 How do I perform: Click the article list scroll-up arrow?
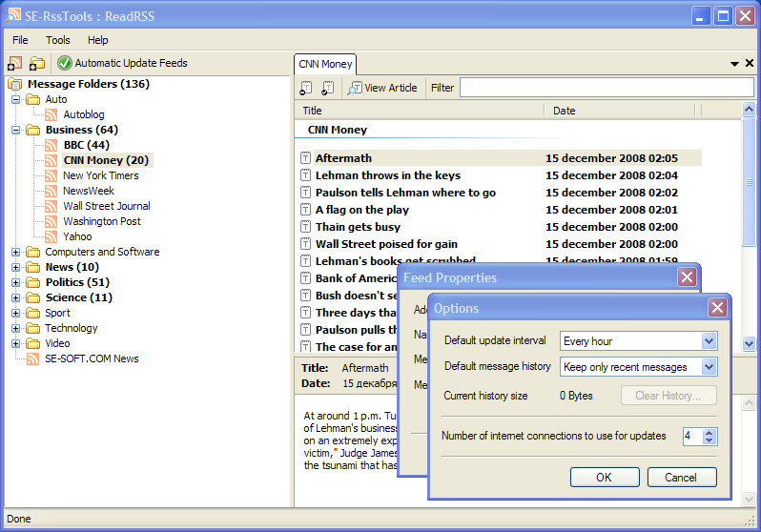point(749,110)
